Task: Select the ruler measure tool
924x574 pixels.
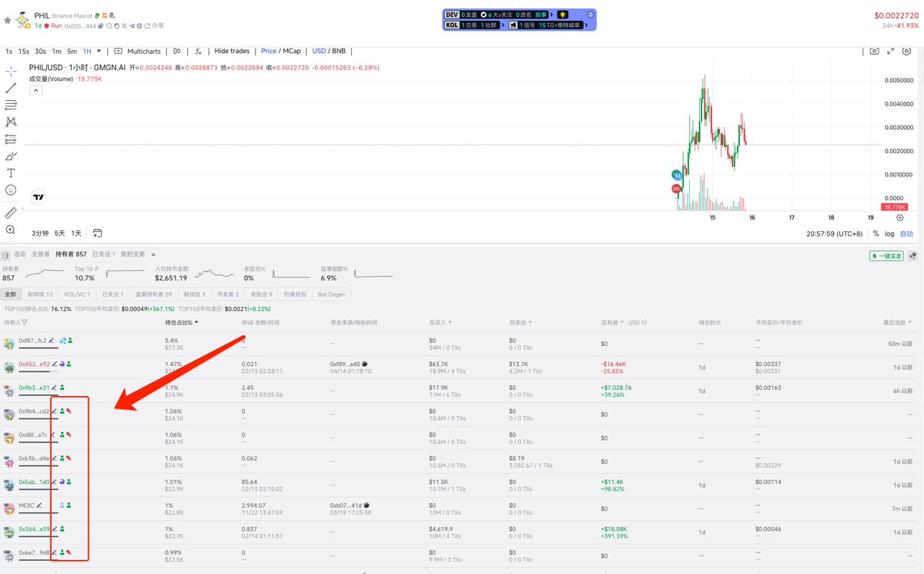Action: coord(11,212)
